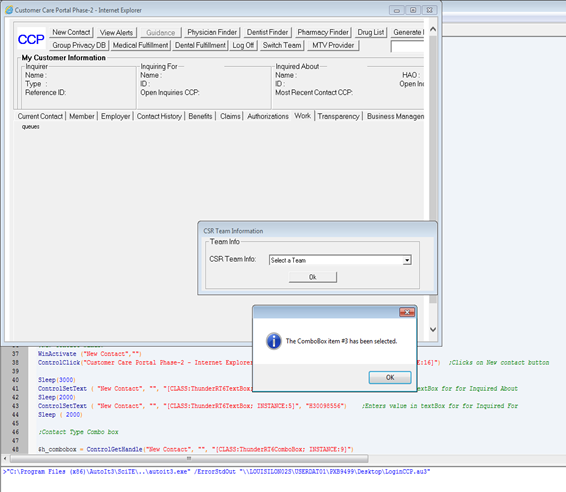Click the greyed Guidance button

[x=161, y=32]
